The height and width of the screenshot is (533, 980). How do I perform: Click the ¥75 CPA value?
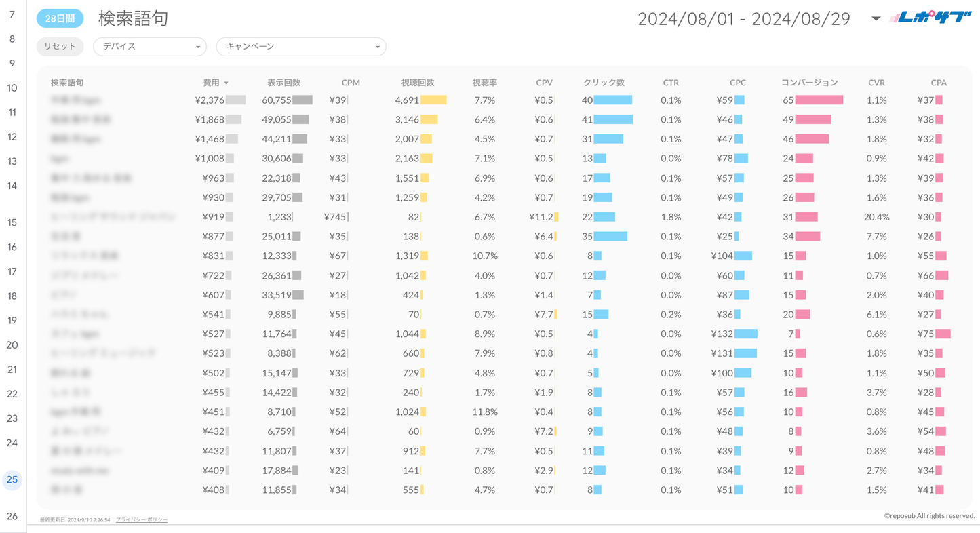point(926,334)
